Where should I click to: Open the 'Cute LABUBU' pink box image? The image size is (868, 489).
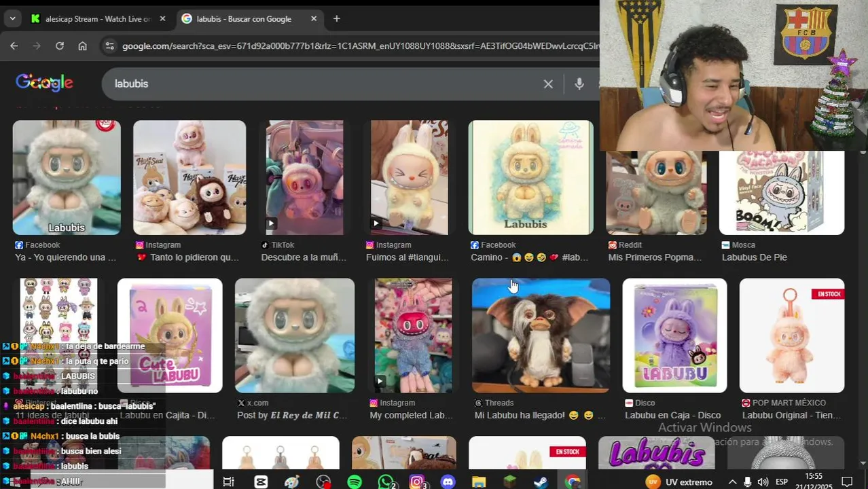[170, 336]
